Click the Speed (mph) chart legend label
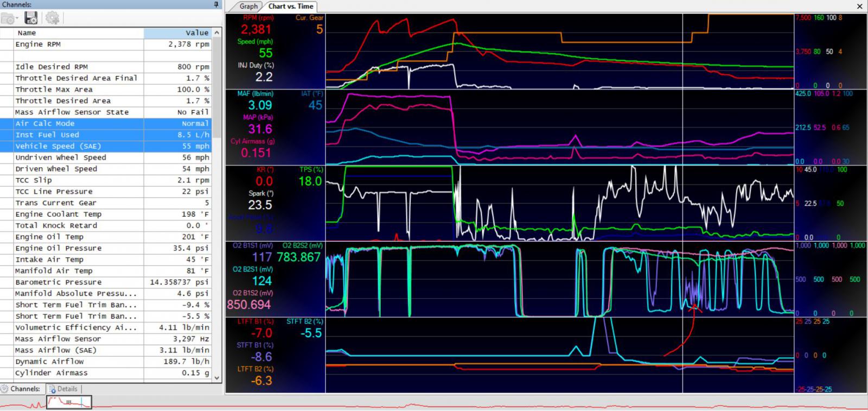Image resolution: width=868 pixels, height=411 pixels. pyautogui.click(x=255, y=41)
